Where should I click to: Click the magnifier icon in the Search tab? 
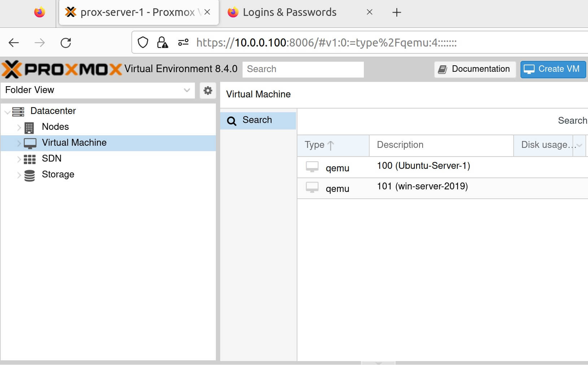232,121
